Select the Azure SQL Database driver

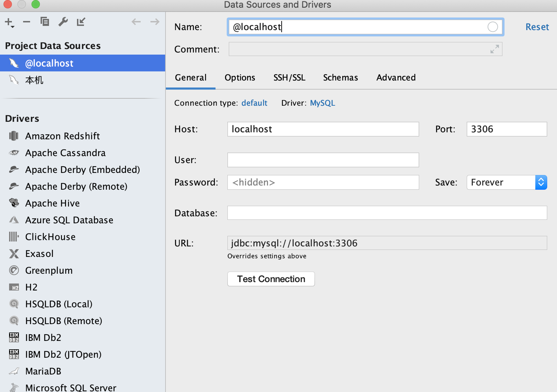pos(83,220)
